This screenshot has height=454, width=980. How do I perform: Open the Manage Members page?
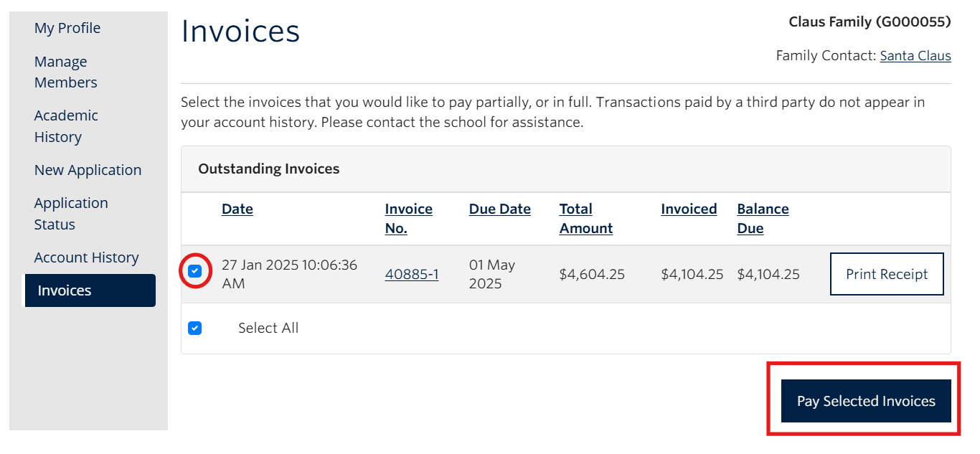(65, 72)
